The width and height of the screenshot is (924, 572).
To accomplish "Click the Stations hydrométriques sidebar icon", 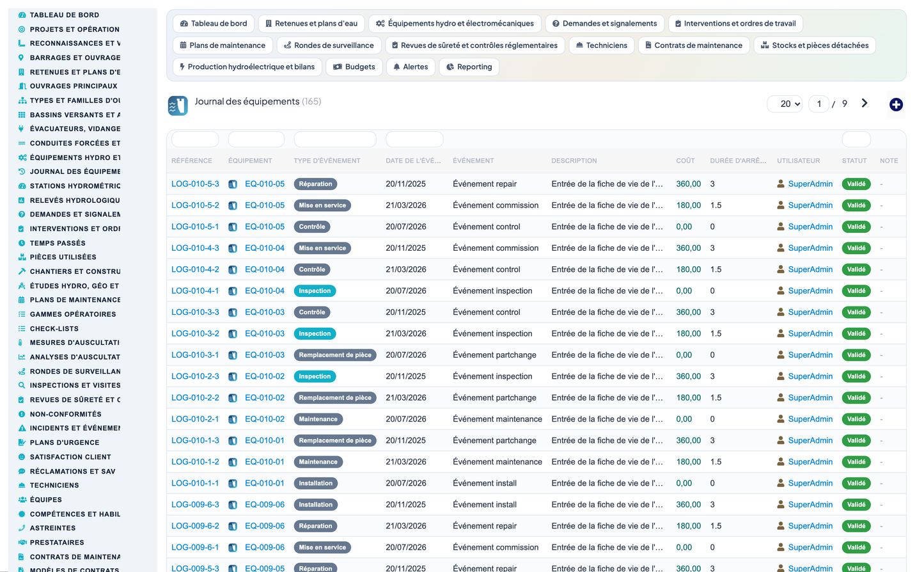I will 22,186.
